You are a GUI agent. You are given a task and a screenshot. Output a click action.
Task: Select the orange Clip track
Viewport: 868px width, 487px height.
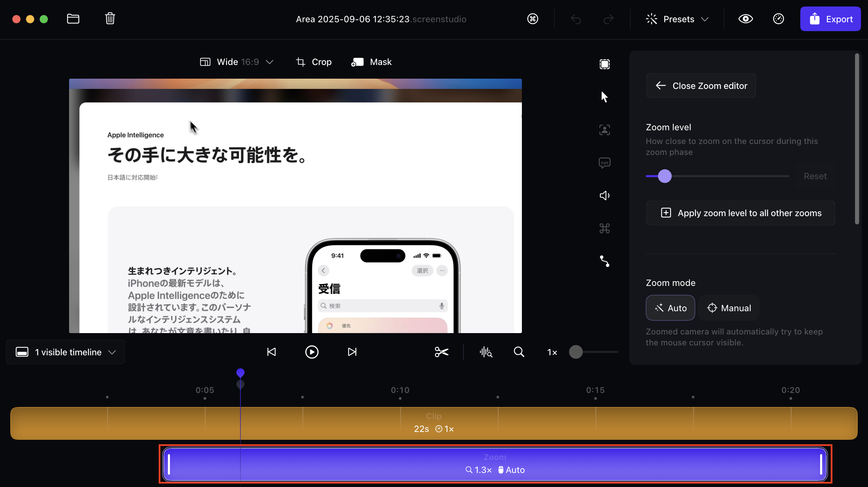coord(434,423)
